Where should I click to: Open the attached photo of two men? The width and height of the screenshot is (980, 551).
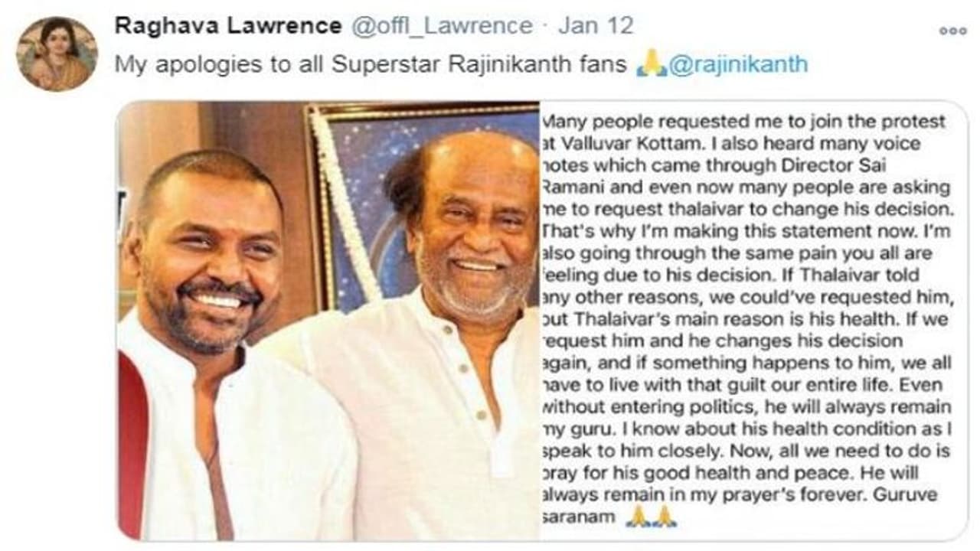coord(328,320)
